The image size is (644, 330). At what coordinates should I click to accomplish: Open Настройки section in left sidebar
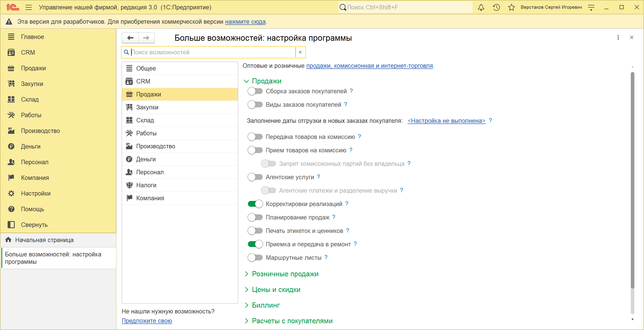[58, 194]
